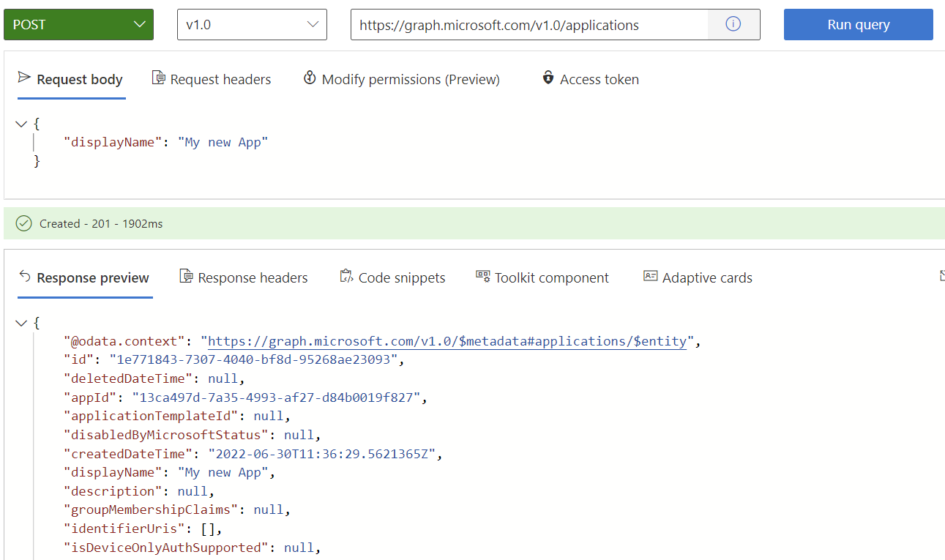The image size is (945, 560).
Task: Click the Code snippets clipboard icon
Action: [x=346, y=276]
